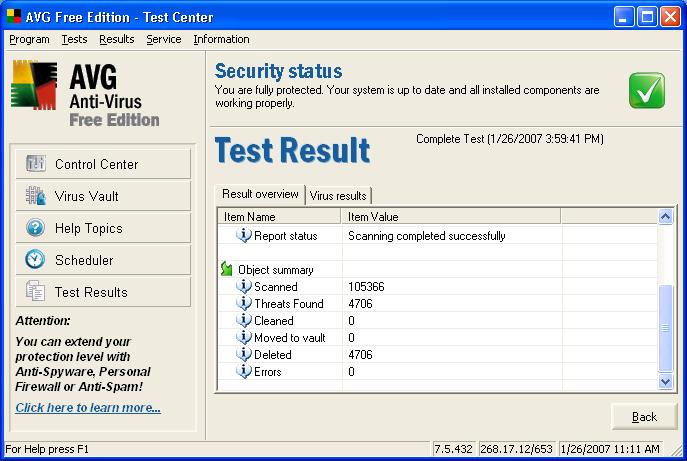Click the green security status checkmark icon
Screen dimensions: 687x461
[x=647, y=90]
